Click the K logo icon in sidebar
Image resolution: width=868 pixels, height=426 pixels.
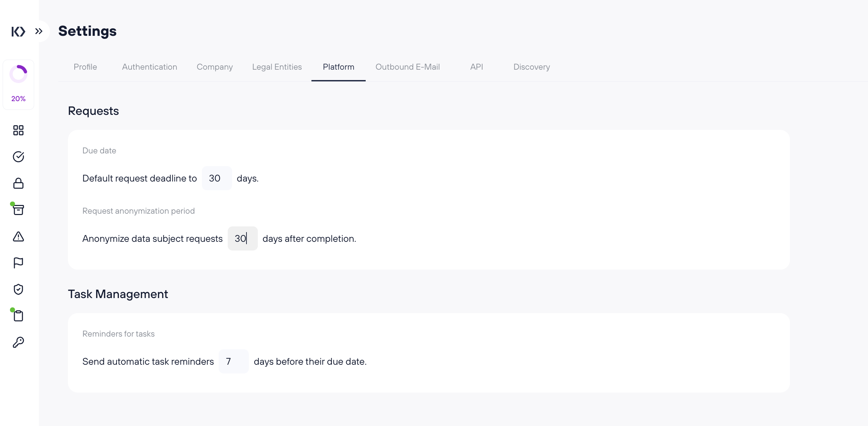[18, 32]
